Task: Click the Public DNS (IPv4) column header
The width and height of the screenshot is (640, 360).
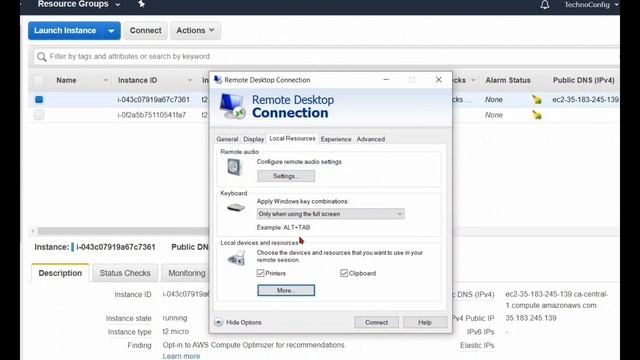Action: (584, 80)
